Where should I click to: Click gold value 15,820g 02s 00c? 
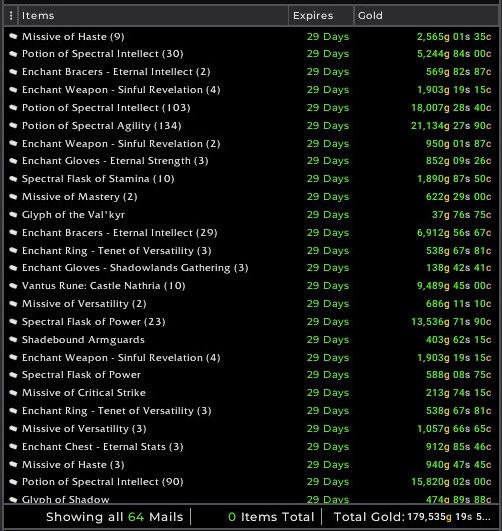click(x=451, y=482)
